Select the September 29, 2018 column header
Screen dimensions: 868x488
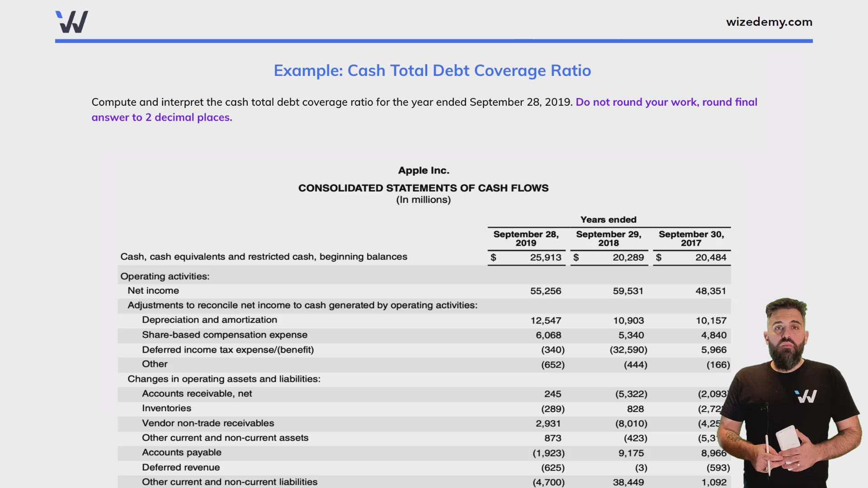(609, 239)
